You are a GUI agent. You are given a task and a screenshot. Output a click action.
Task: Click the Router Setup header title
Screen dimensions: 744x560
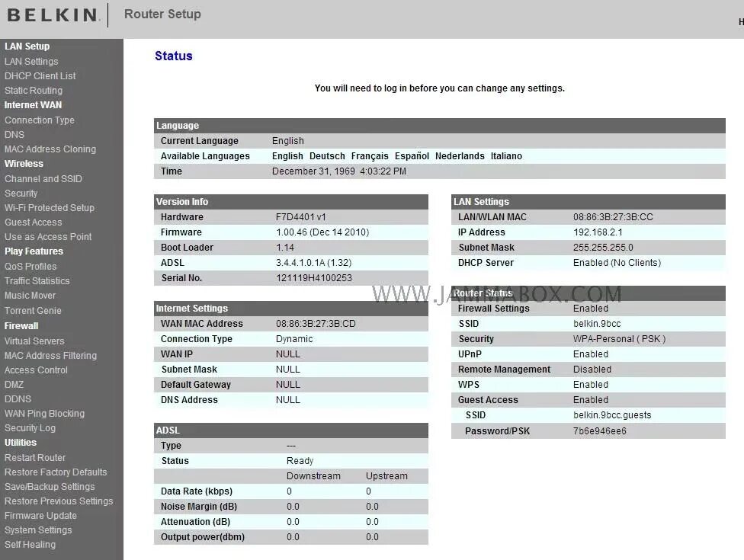pyautogui.click(x=162, y=14)
